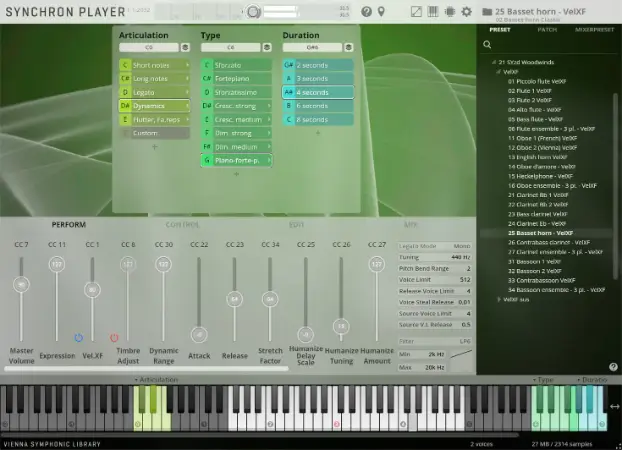Viewport: 622px width, 450px height.
Task: Click the help icon at browser bottom
Action: (x=613, y=367)
